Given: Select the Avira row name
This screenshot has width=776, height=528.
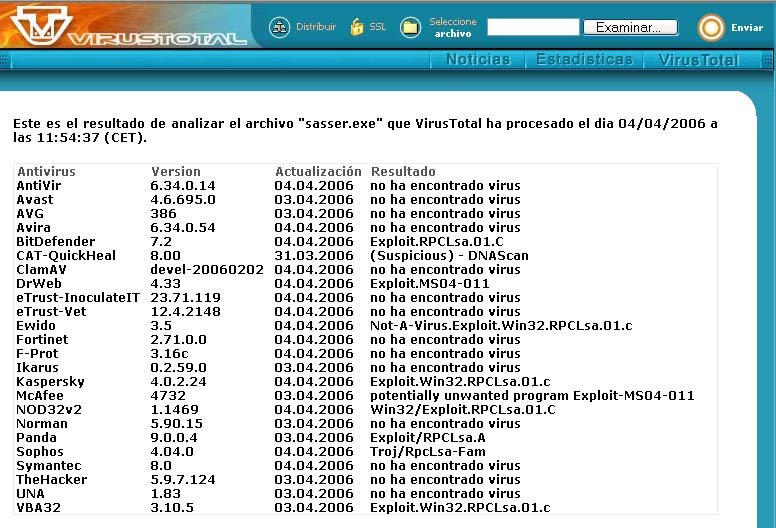Looking at the screenshot, I should click(33, 228).
